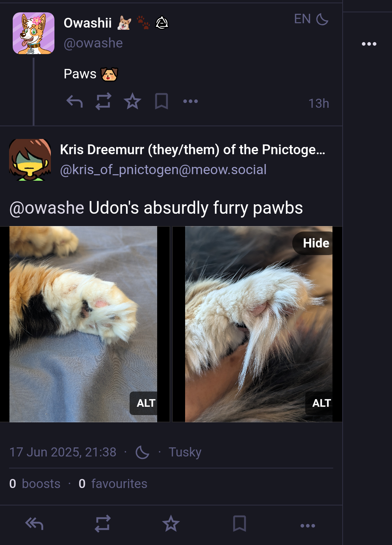
Task: Click the @owashe mention in the reply text
Action: click(47, 208)
